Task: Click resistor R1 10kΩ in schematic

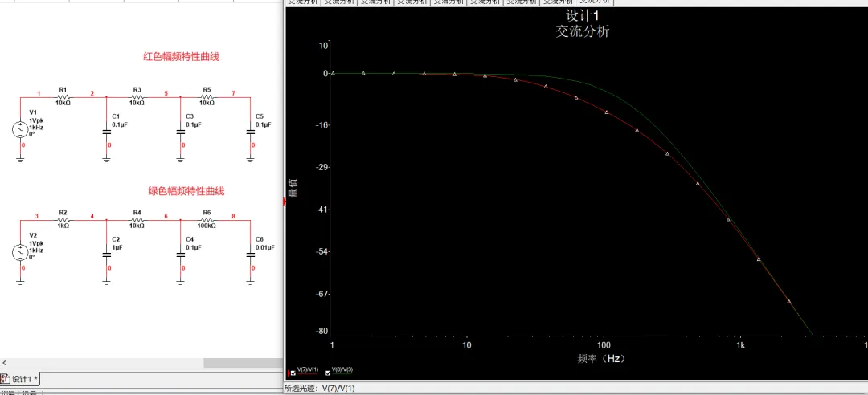Action: pyautogui.click(x=63, y=96)
